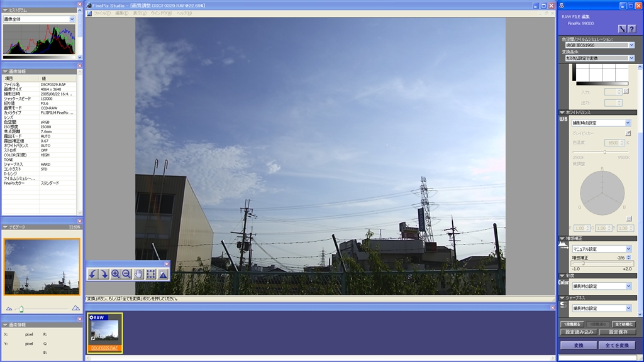Image resolution: width=644 pixels, height=362 pixels.
Task: Select the zoom in magnifier tool
Action: coord(116,274)
